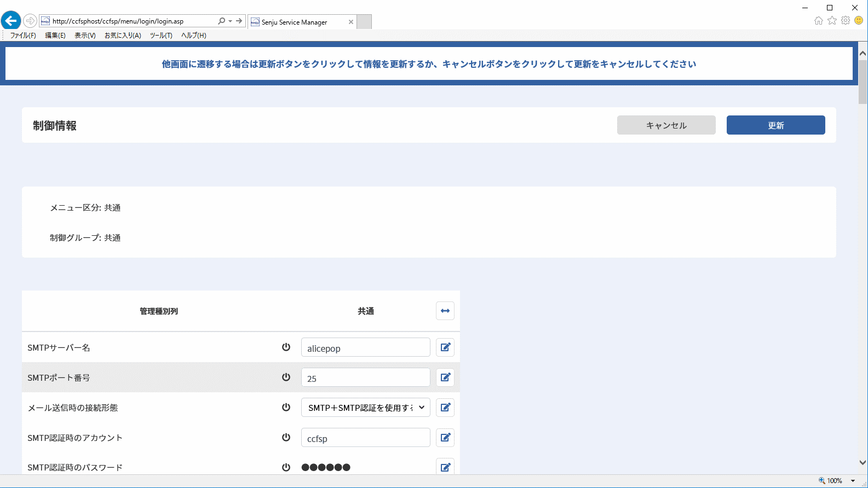
Task: Open the メール送信時の接続形態 dropdown
Action: (366, 408)
